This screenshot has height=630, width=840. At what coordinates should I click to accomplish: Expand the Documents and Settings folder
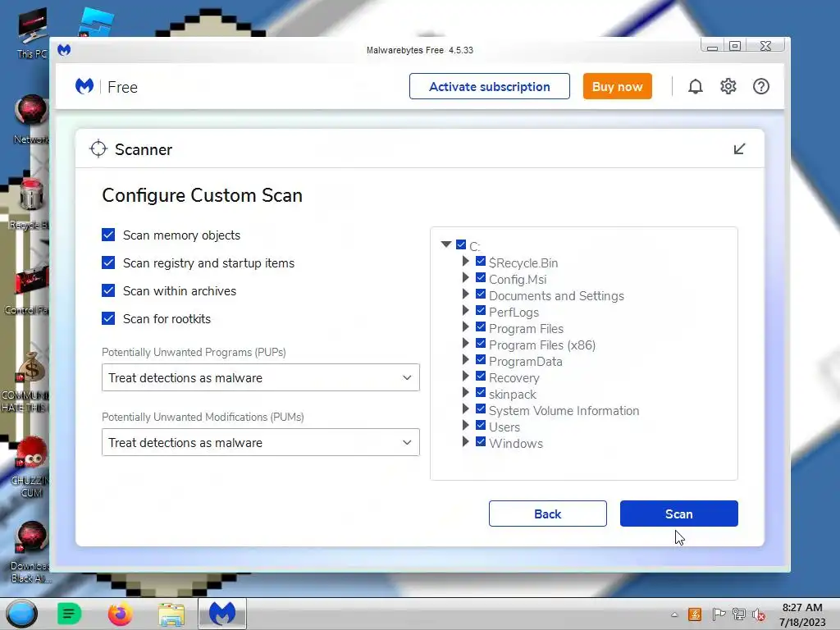point(466,294)
